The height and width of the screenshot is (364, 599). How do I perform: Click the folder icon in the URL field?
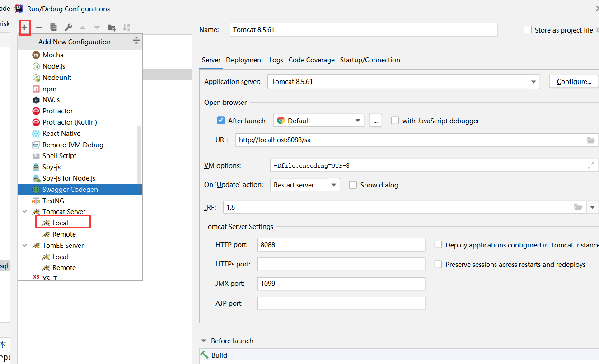point(591,140)
